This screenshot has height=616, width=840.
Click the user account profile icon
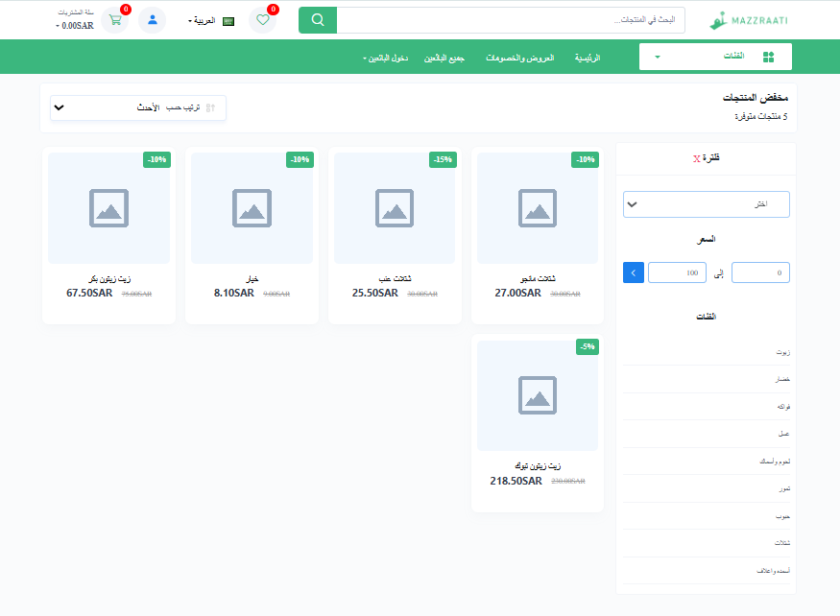click(x=152, y=20)
